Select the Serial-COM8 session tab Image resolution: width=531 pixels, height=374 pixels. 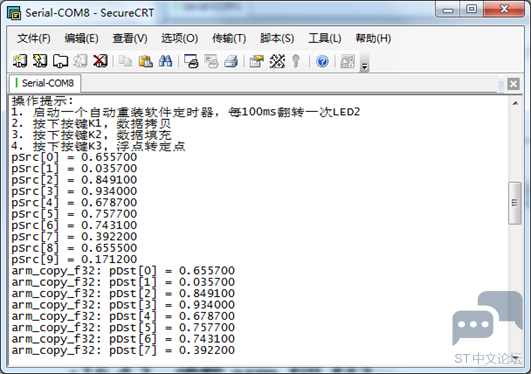click(x=45, y=83)
